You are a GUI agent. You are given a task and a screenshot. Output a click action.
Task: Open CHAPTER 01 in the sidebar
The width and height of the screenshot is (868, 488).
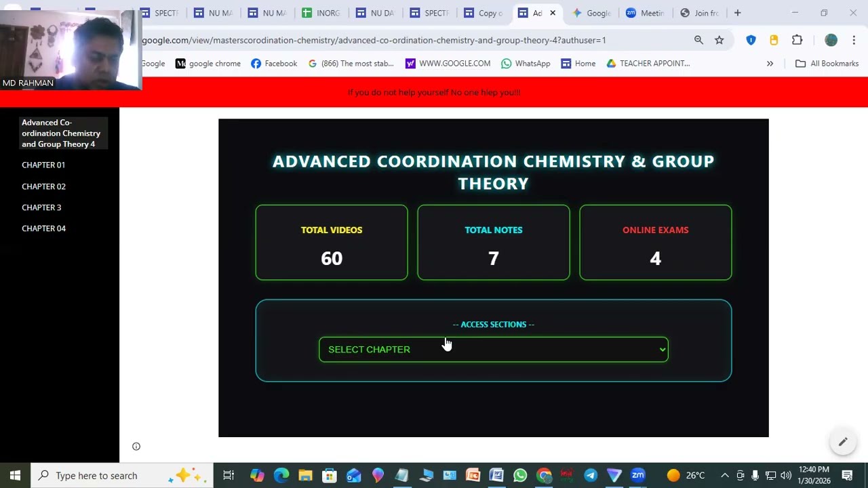tap(43, 165)
